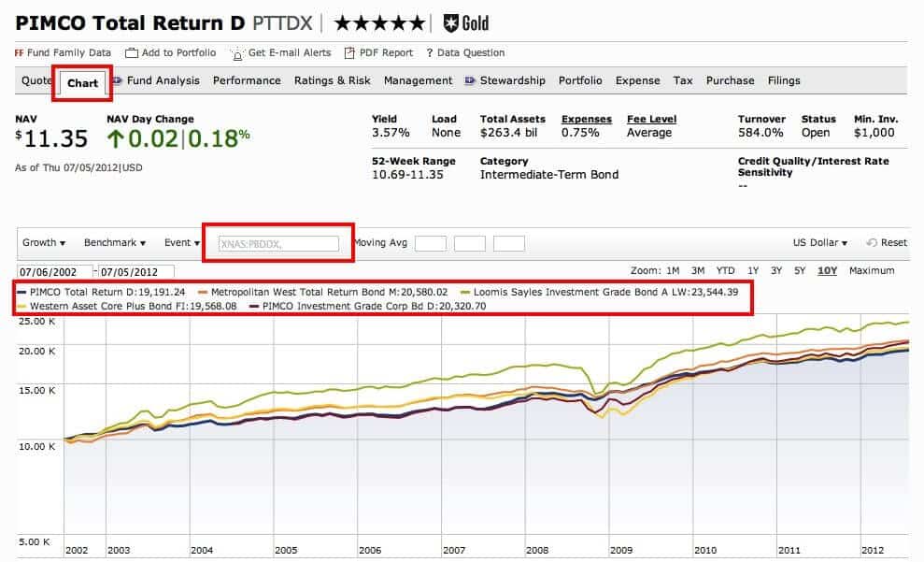Click the Gold analyst rating badge
The height and width of the screenshot is (562, 924).
tap(466, 23)
